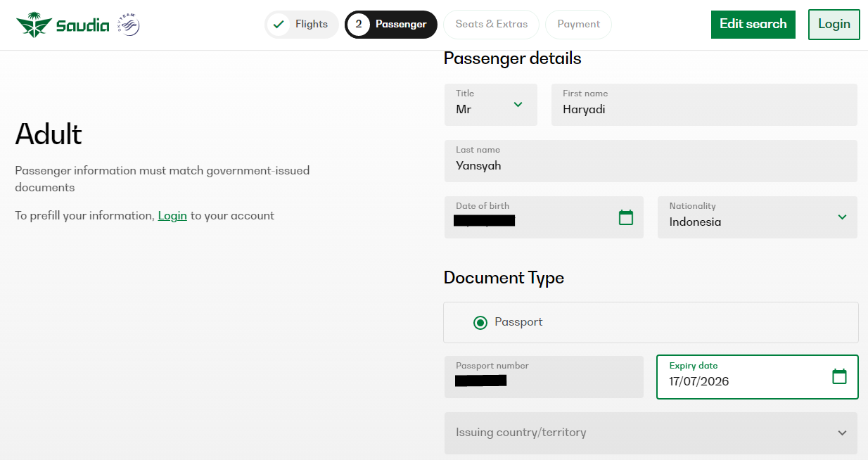868x460 pixels.
Task: Click the Edit search button
Action: pyautogui.click(x=753, y=25)
